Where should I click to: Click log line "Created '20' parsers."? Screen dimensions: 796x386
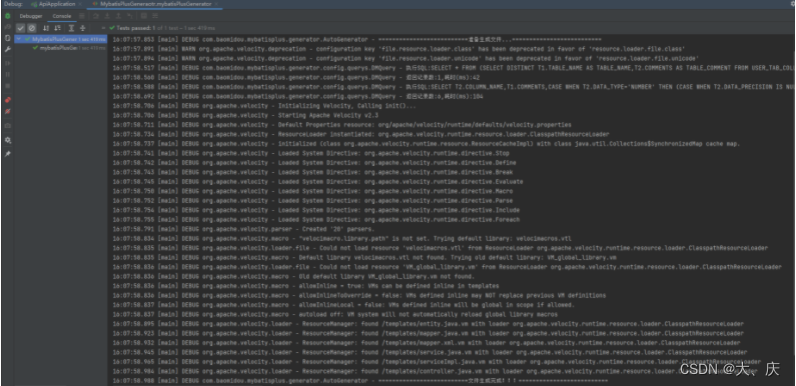[244, 229]
